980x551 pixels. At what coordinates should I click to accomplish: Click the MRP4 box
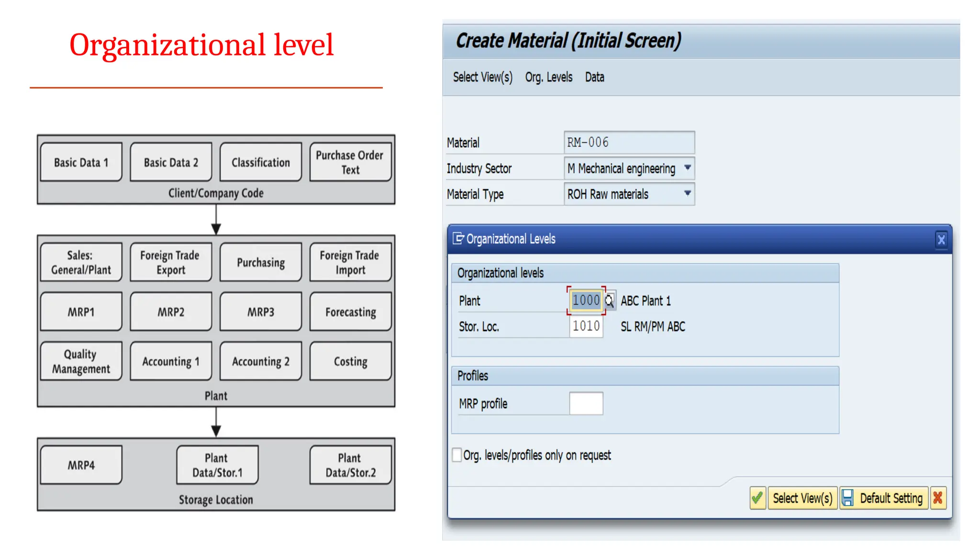[81, 465]
